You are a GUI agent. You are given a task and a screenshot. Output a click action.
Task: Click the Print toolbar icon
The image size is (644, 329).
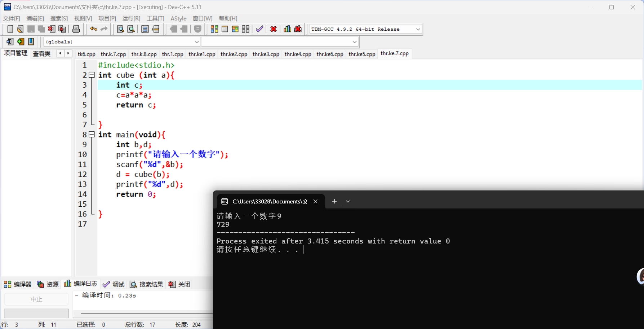[x=76, y=29]
